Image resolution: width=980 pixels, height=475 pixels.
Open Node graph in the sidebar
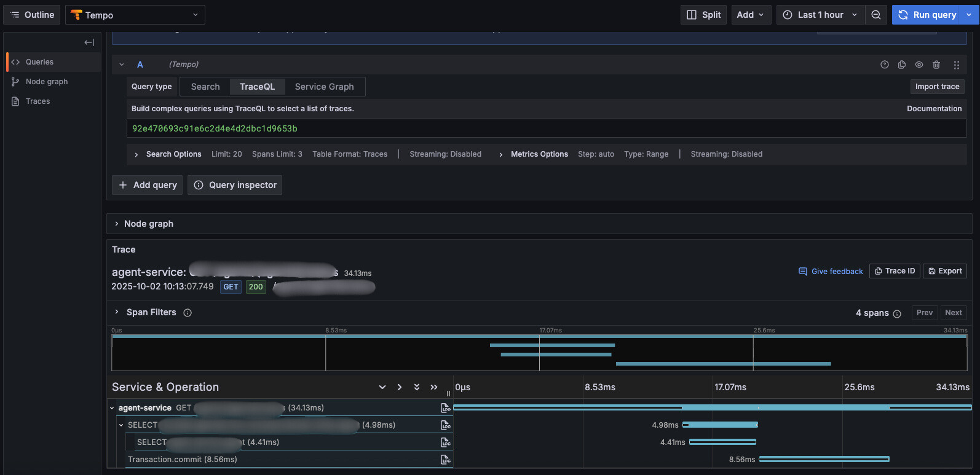point(47,82)
